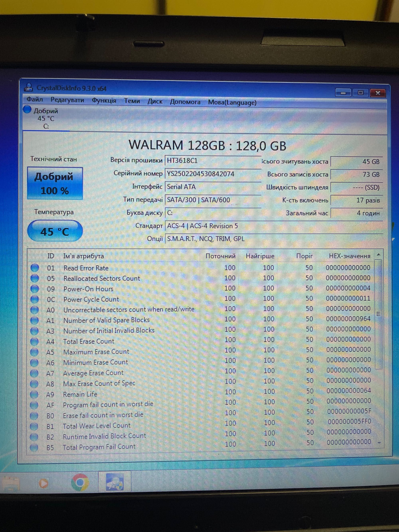Click the status icon for Uncorrectable sectors count row
Viewport: 399px width, 532px height.
[34, 310]
